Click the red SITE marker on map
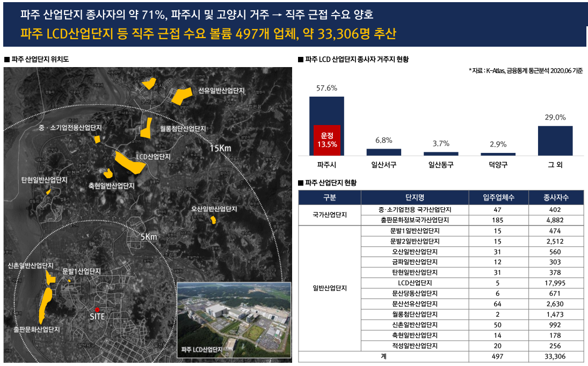Screen dimensions: 588x366 click(x=97, y=310)
